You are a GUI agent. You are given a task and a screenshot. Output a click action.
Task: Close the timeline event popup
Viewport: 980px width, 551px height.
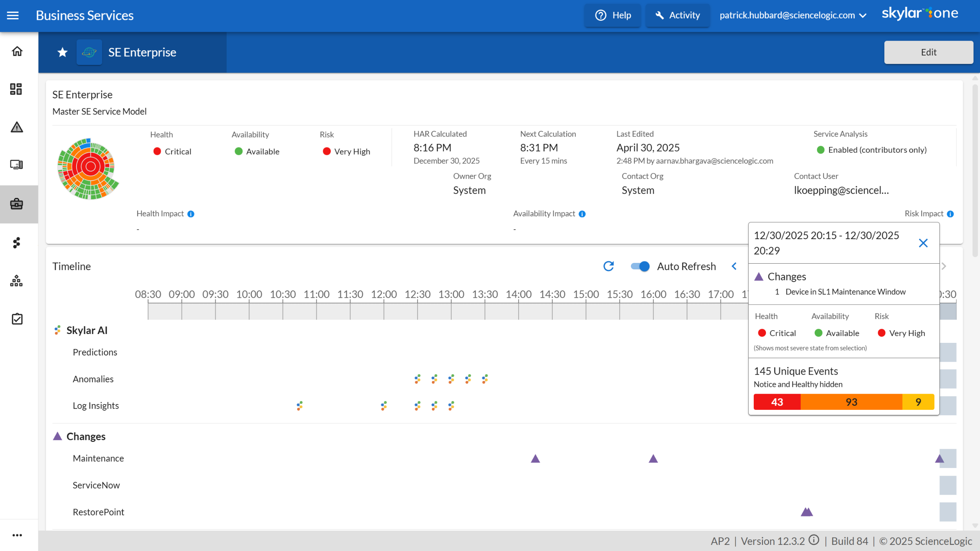[x=923, y=243]
